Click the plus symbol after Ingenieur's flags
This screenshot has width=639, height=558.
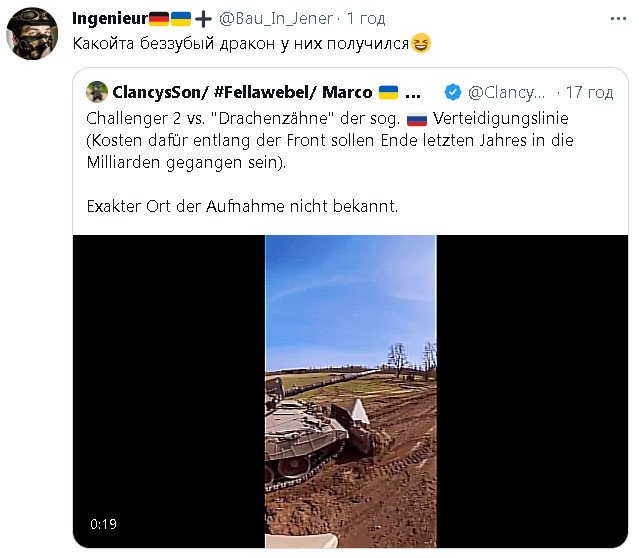tap(204, 19)
